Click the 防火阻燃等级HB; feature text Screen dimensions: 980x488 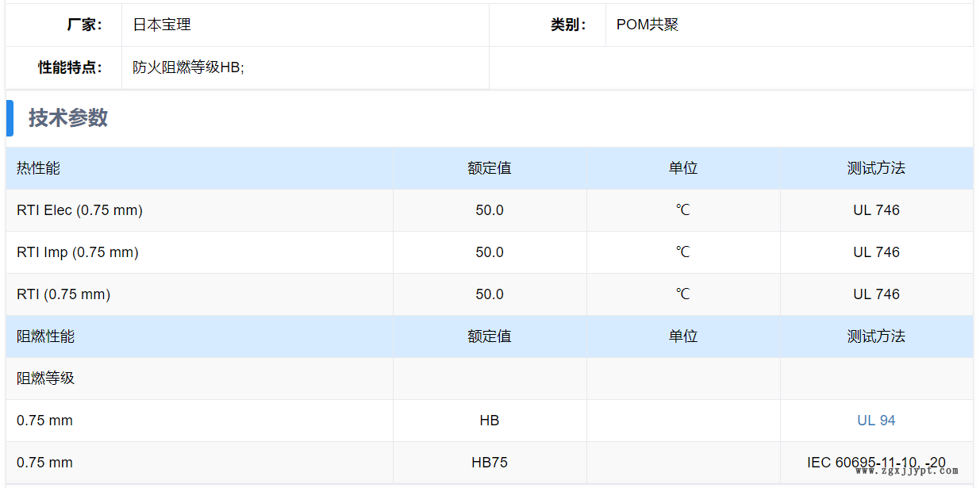point(188,67)
